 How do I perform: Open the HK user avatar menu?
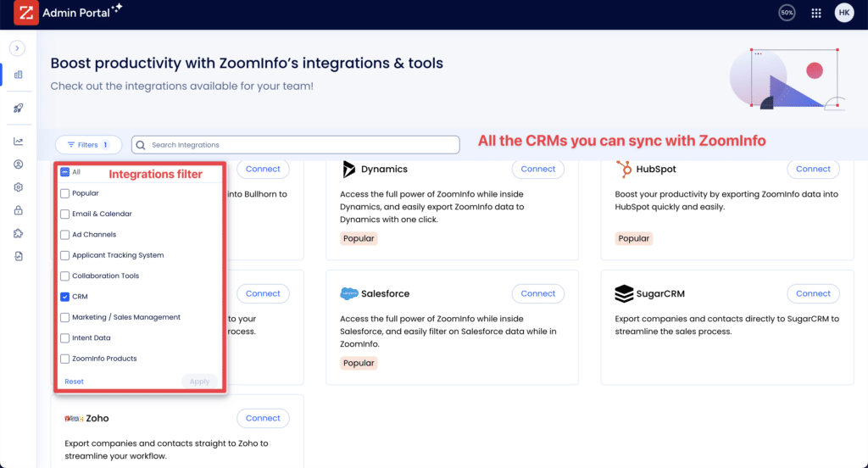(x=844, y=13)
